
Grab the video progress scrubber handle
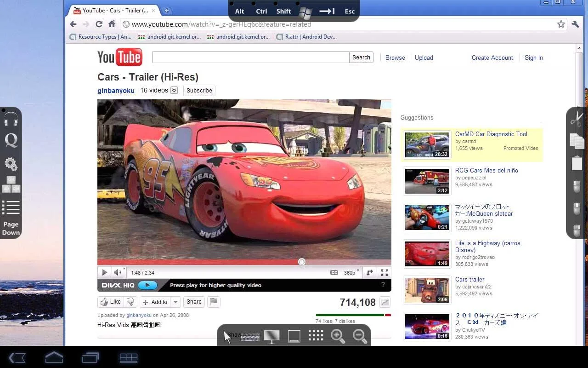[x=302, y=262]
